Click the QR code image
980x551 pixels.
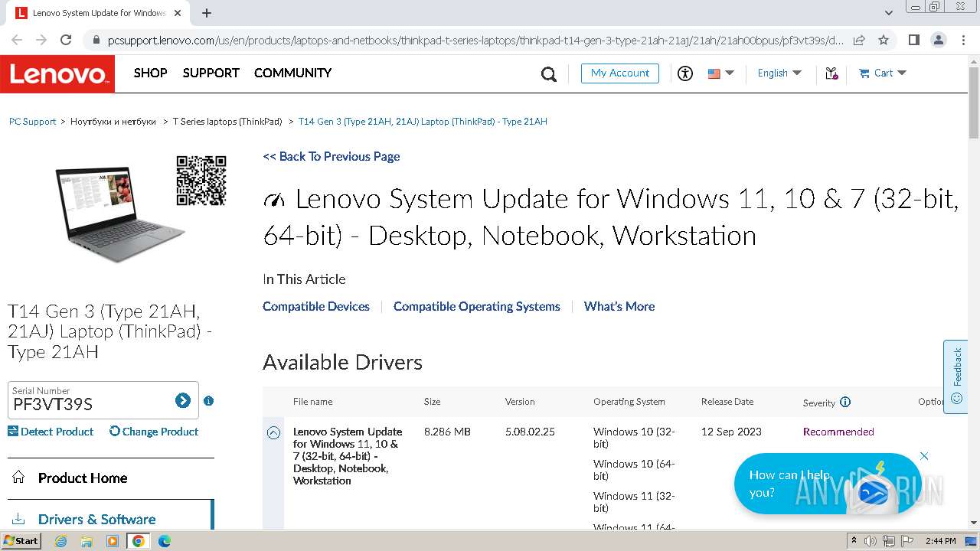coord(201,181)
